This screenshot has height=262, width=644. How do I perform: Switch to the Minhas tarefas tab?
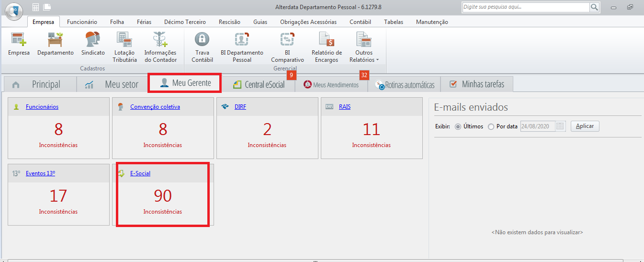(476, 84)
